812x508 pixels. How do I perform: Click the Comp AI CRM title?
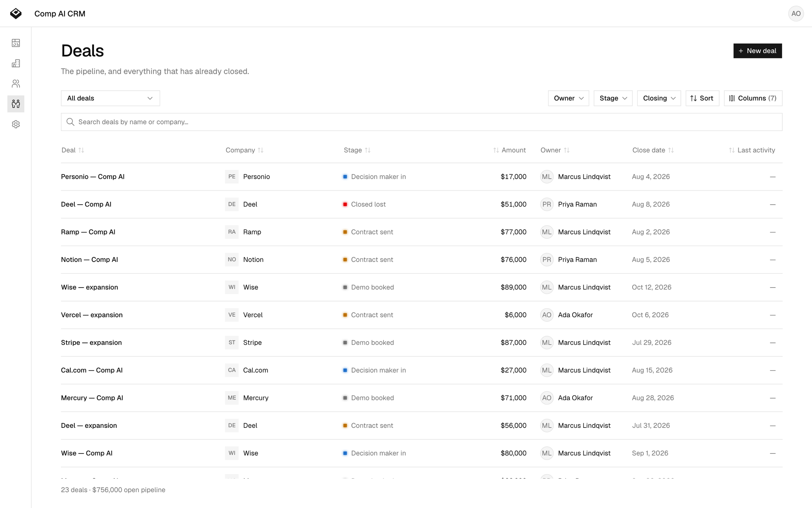point(60,14)
